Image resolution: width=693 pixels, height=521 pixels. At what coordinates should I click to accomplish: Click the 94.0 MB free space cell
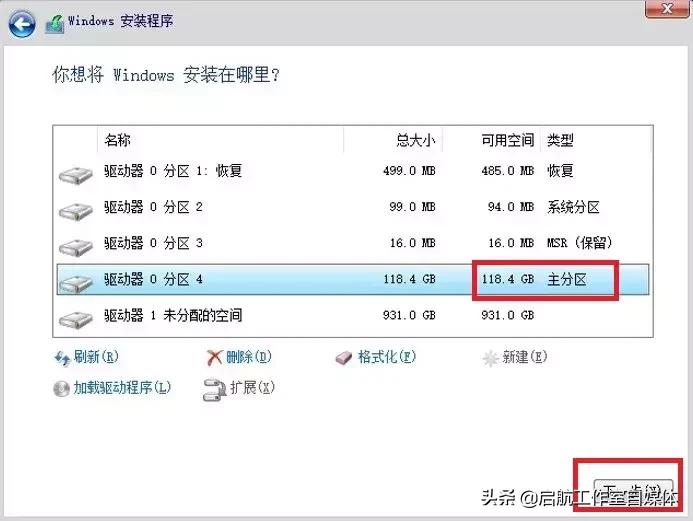(x=510, y=207)
